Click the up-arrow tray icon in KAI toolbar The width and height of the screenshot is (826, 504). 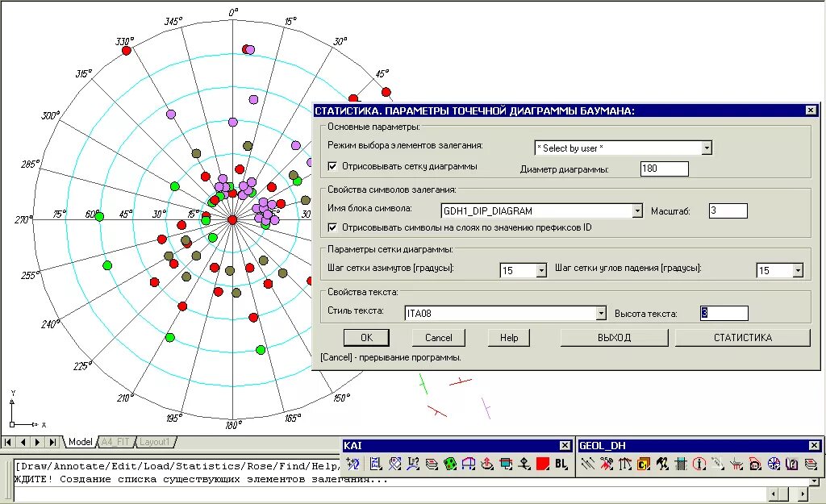tap(486, 464)
